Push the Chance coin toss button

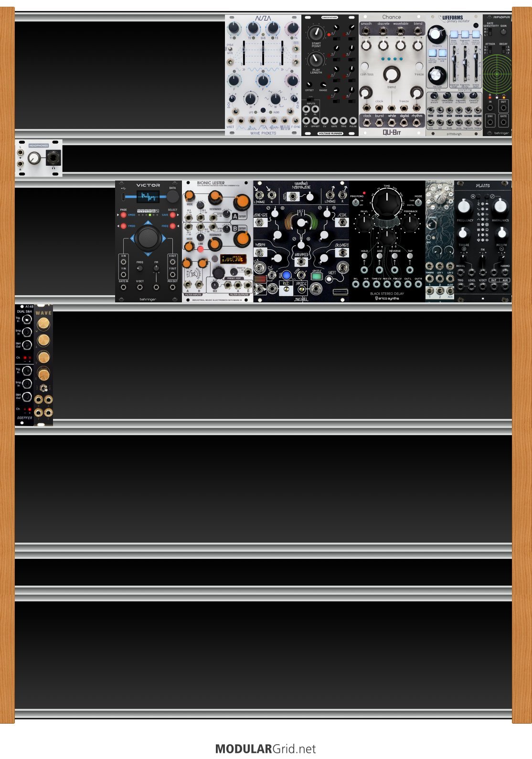click(365, 66)
